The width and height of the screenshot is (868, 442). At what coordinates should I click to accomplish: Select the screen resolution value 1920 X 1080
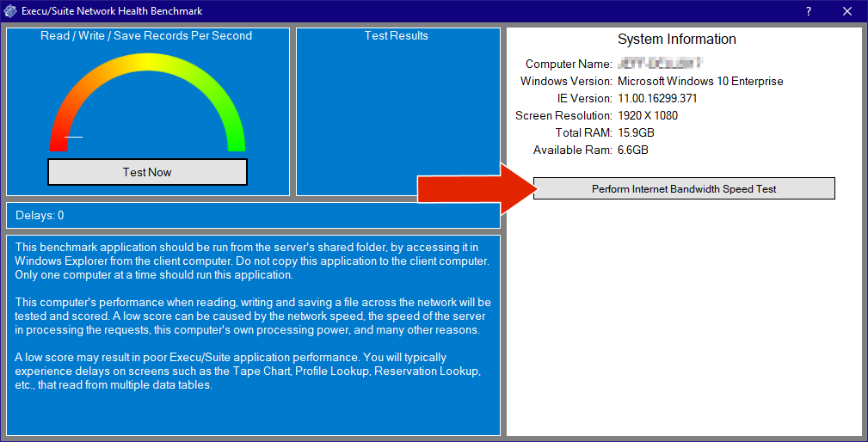[648, 115]
